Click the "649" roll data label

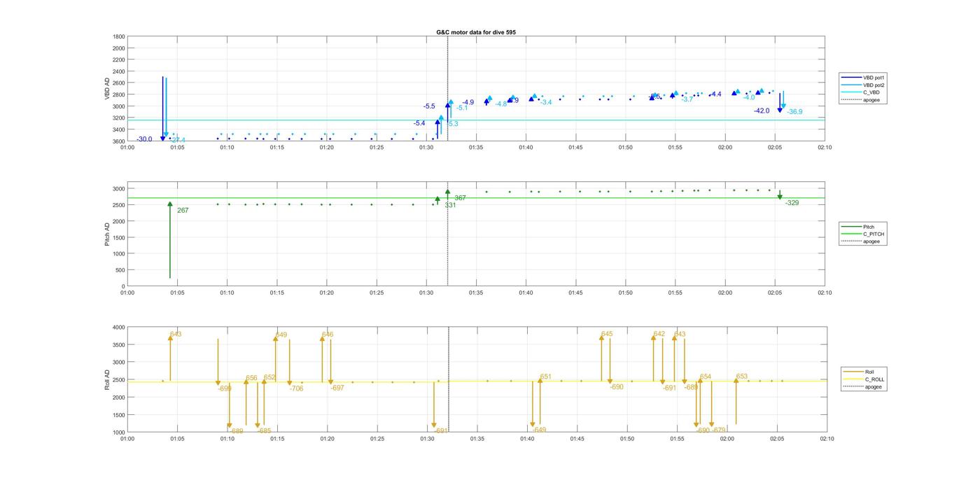[x=281, y=335]
